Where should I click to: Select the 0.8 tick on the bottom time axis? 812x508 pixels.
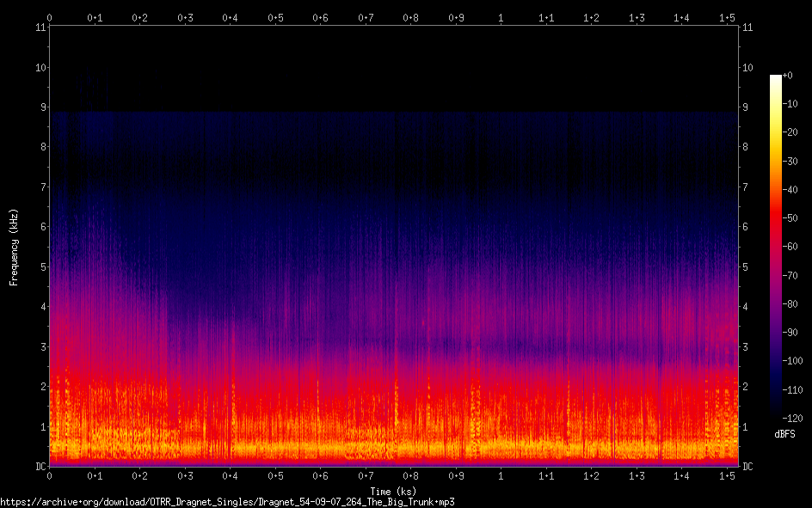coord(410,476)
